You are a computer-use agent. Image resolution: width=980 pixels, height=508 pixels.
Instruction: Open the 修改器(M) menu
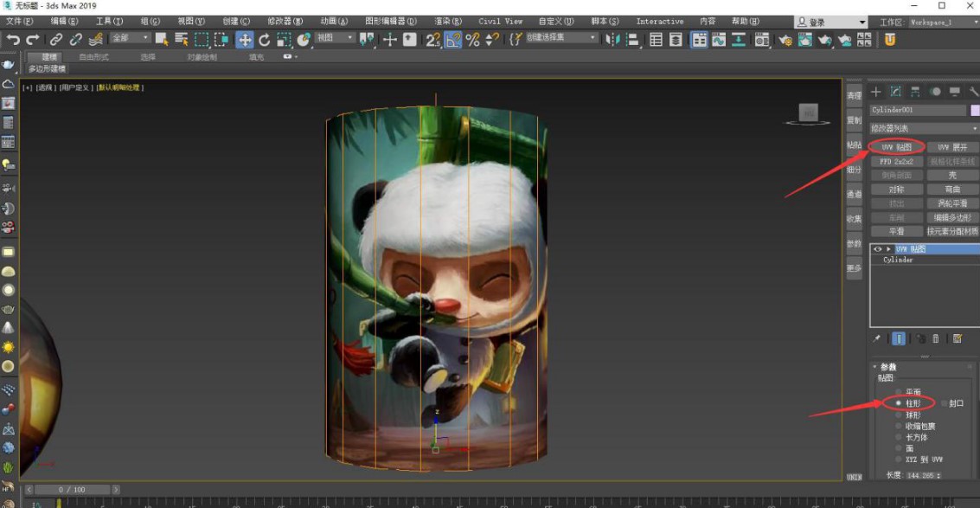pos(285,22)
